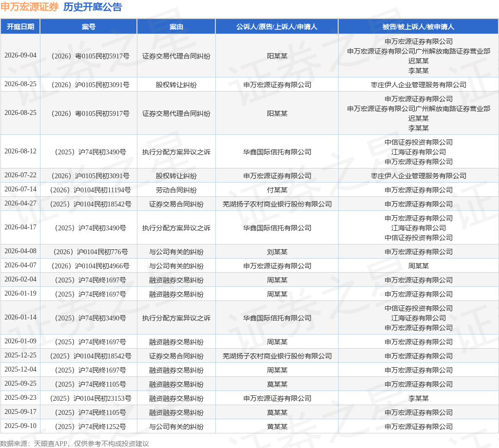
Task: Select plaintiff 付某某 cell
Action: [277, 190]
